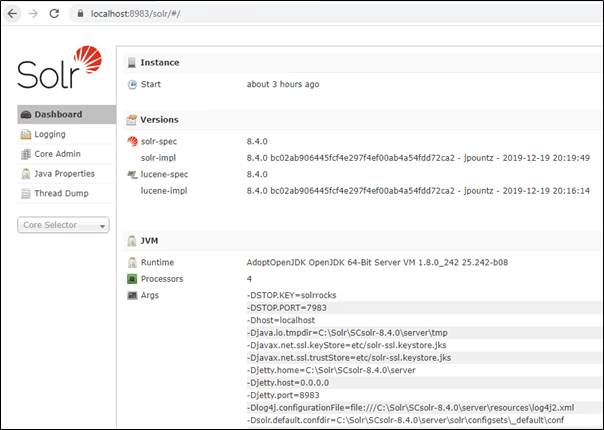
Task: Click the Runtime jar icon
Action: (x=132, y=262)
